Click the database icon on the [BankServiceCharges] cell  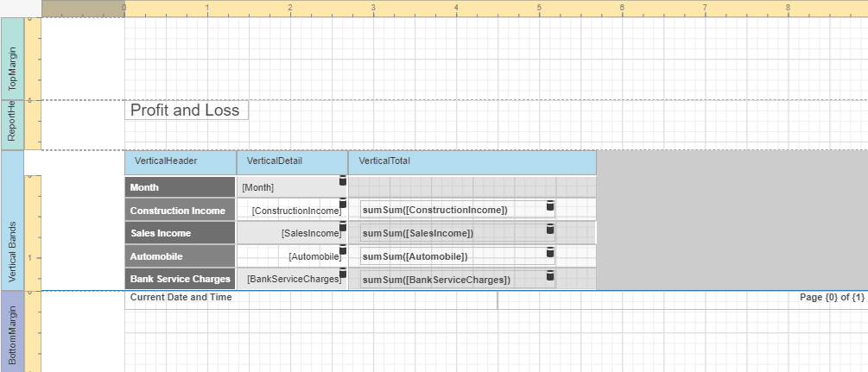[x=342, y=274]
